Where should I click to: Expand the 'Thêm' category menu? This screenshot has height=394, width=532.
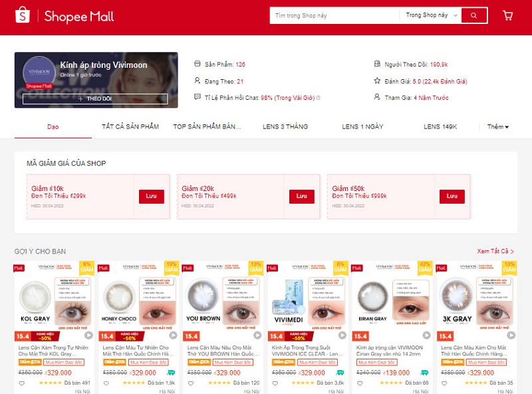pyautogui.click(x=497, y=126)
